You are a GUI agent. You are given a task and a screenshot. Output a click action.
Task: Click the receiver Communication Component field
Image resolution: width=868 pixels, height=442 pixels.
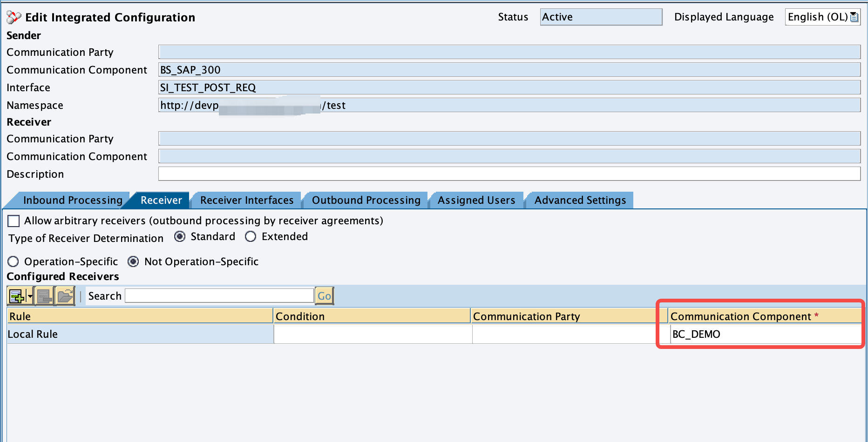tap(509, 156)
